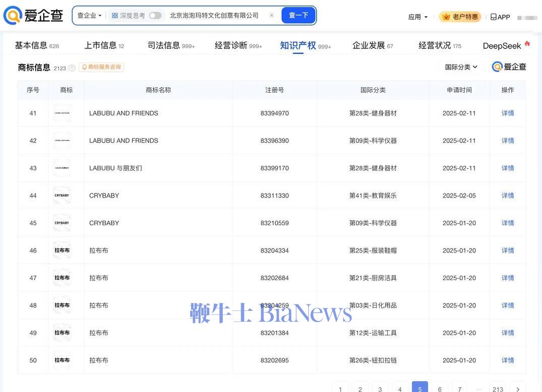Open 详情 for registration 83396390

coord(507,141)
